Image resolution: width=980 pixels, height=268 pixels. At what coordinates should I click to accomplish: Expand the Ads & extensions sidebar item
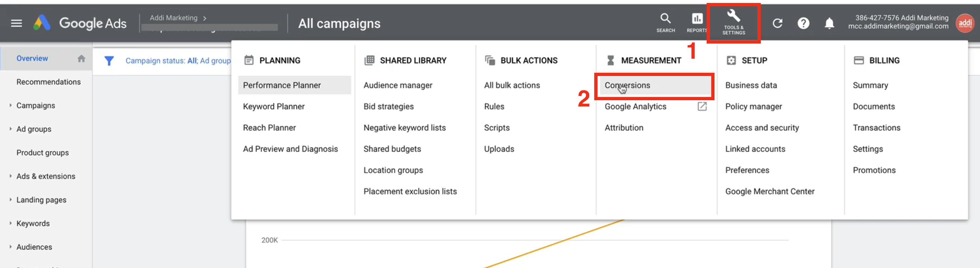point(10,176)
